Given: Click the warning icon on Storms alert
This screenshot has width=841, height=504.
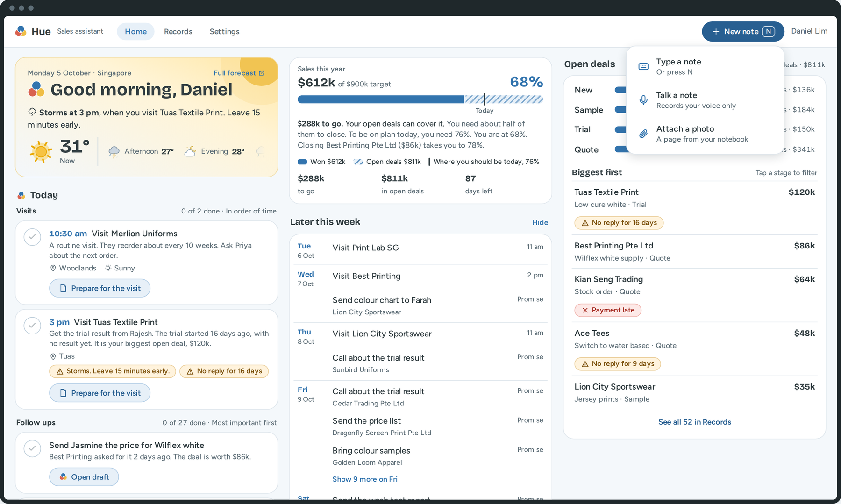Looking at the screenshot, I should (x=60, y=371).
